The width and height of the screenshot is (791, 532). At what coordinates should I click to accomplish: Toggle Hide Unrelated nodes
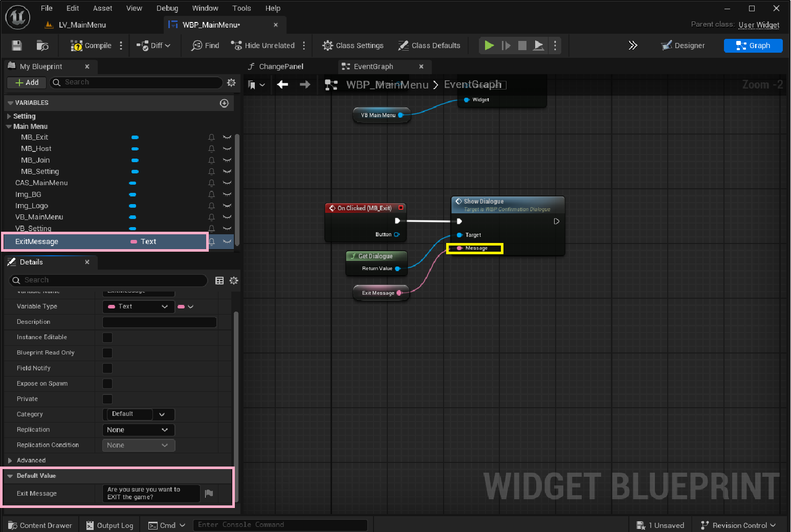[263, 46]
